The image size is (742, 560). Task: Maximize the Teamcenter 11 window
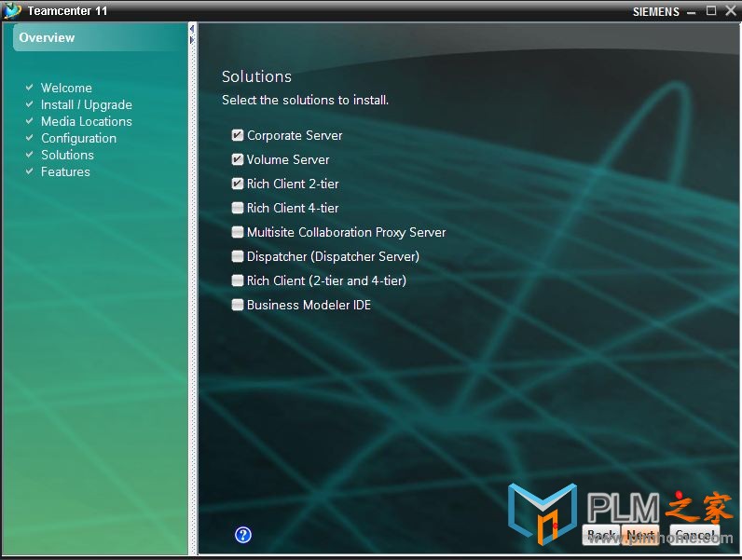(710, 10)
